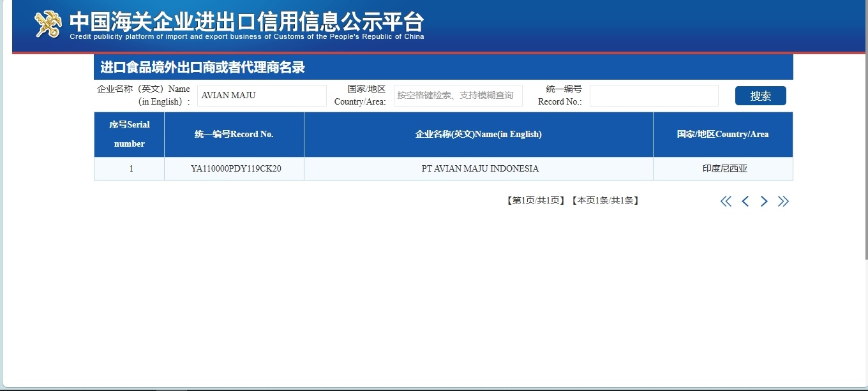
Task: Click the China Customs key emblem logo
Action: click(x=49, y=24)
